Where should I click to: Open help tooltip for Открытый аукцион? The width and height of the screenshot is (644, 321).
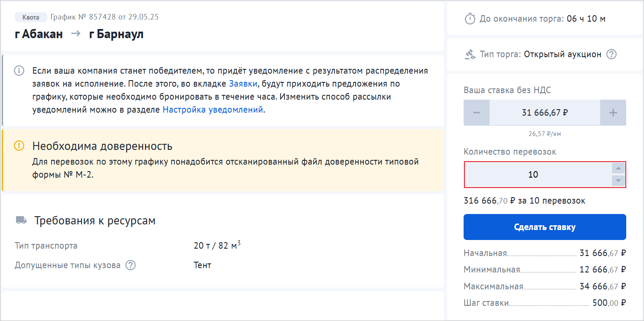pos(611,55)
